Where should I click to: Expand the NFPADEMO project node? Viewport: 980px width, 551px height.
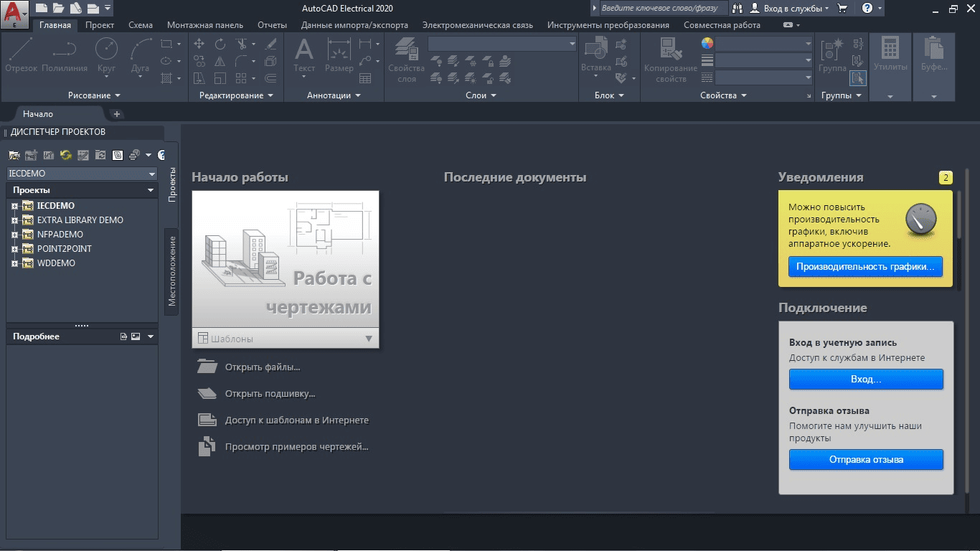[15, 235]
